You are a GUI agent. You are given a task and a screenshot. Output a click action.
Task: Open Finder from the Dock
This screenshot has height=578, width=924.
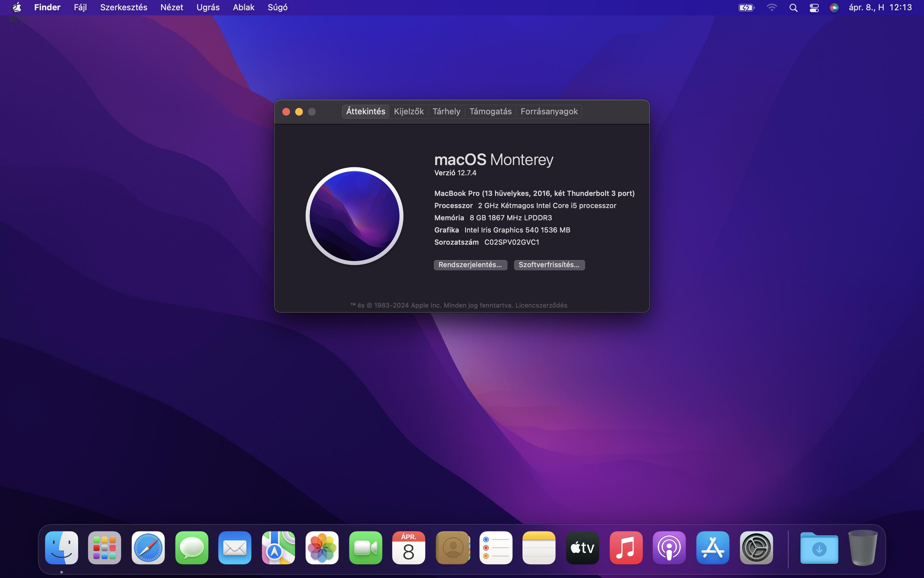pos(62,547)
